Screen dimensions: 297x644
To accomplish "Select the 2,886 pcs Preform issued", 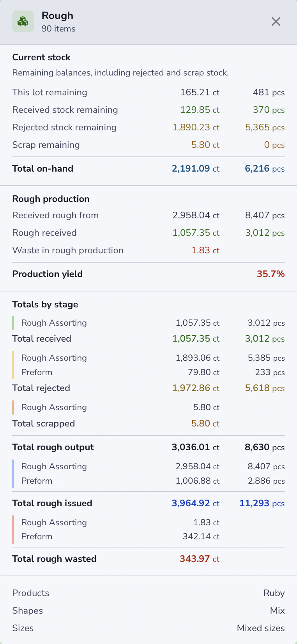I will 267,481.
